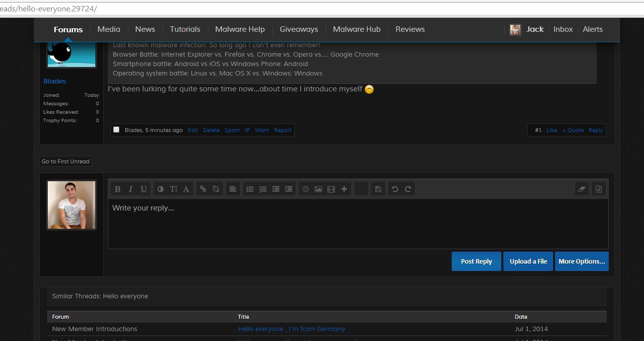Open text alignment options
Screen dimensions: 644x341
(x=233, y=189)
